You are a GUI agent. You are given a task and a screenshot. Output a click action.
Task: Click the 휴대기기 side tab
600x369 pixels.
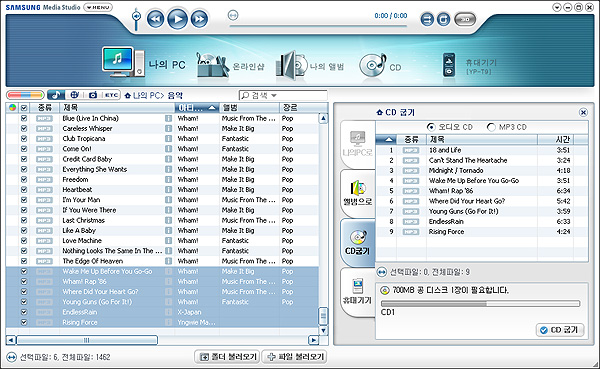coord(357,292)
